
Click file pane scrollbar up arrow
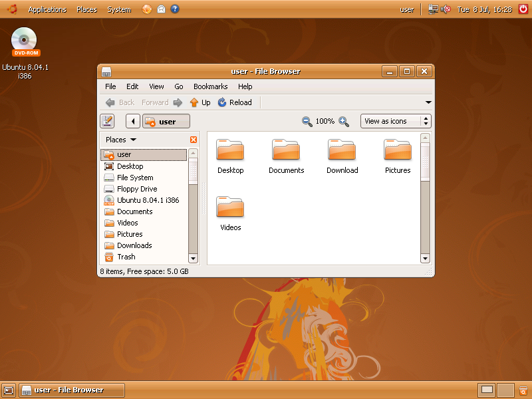425,138
